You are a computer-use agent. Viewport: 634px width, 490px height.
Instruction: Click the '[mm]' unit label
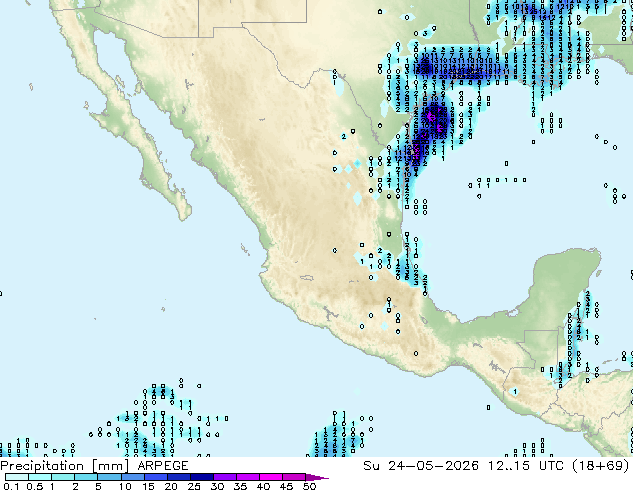click(x=110, y=466)
